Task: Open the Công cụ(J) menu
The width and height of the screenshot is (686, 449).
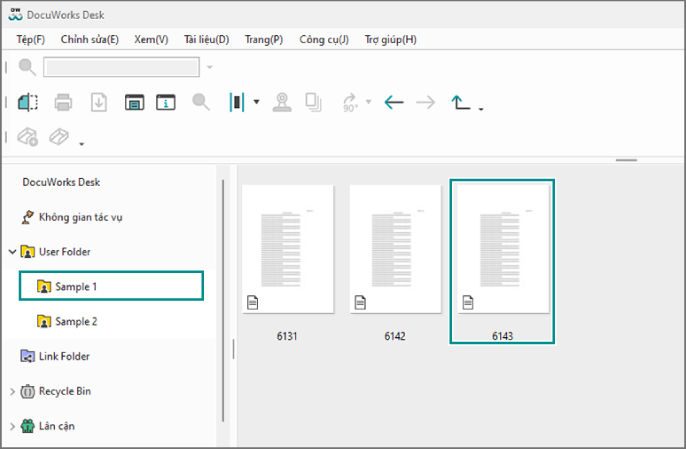Action: (324, 39)
